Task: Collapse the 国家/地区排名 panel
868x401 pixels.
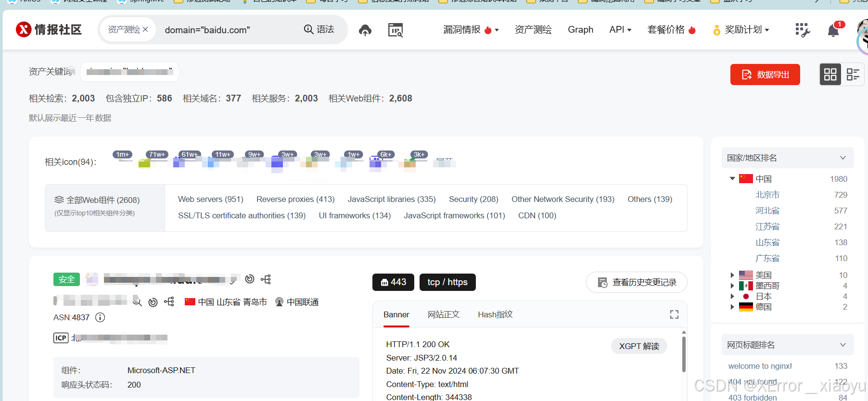Action: tap(842, 158)
